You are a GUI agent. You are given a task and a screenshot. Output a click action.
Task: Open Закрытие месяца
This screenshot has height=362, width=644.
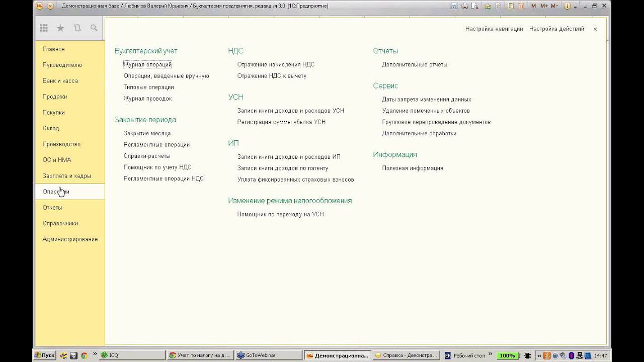pyautogui.click(x=147, y=133)
